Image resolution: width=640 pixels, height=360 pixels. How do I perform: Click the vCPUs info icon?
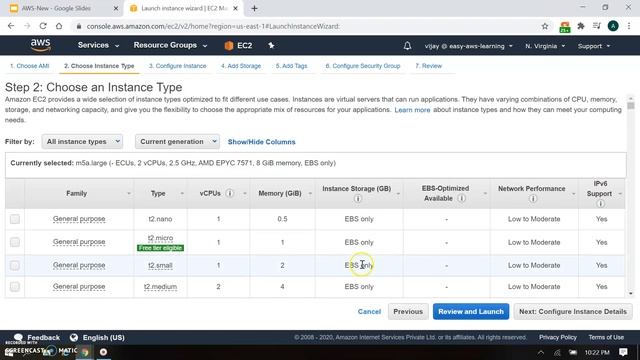(230, 193)
